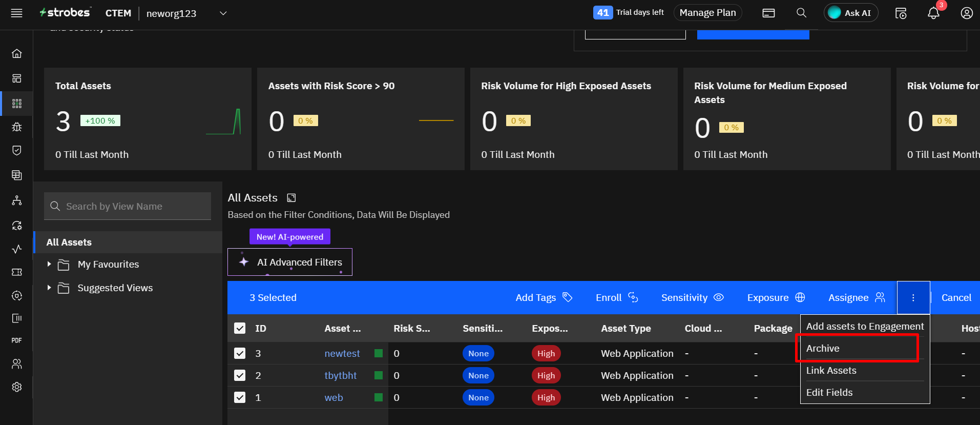The width and height of the screenshot is (980, 425).
Task: Expand All Assets table to fullscreen
Action: (291, 198)
